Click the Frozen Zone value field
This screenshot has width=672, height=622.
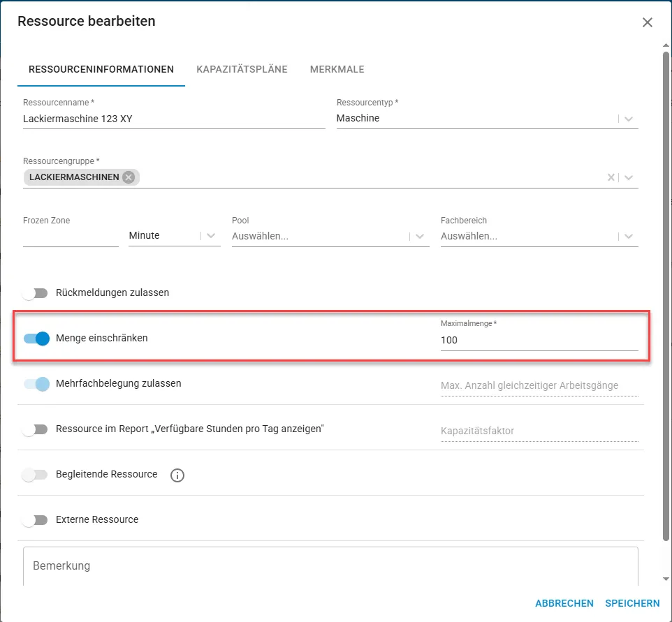[71, 236]
